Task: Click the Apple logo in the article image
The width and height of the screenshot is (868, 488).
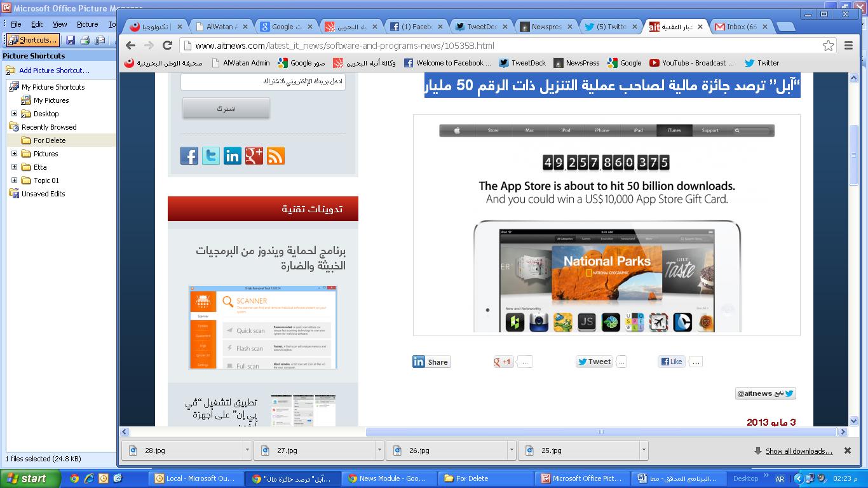Action: click(457, 130)
